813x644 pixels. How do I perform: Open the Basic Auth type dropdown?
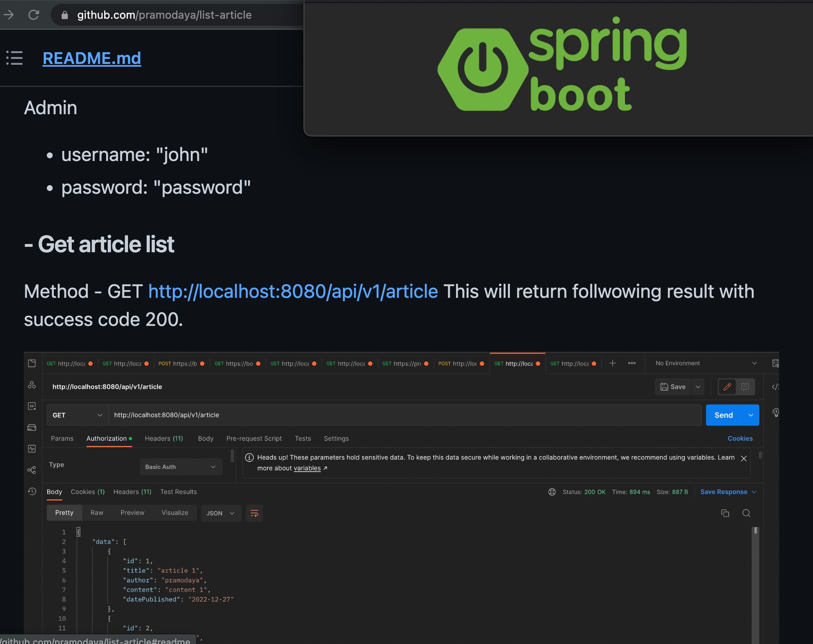181,467
